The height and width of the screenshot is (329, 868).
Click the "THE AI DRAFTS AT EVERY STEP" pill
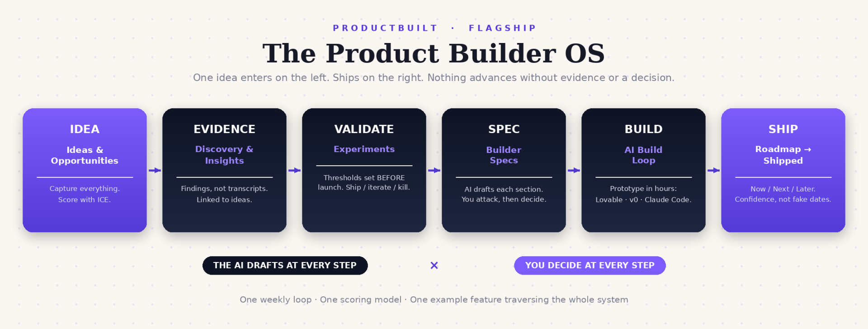[x=285, y=265]
